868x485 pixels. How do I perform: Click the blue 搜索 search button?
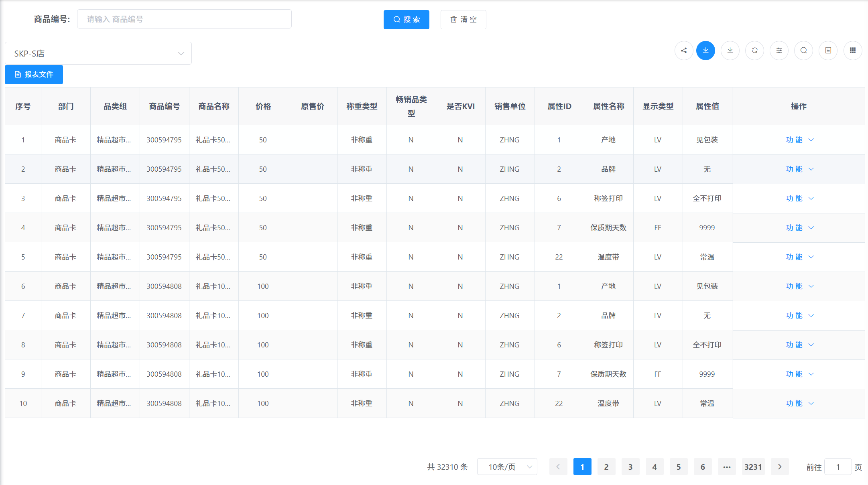tap(406, 20)
